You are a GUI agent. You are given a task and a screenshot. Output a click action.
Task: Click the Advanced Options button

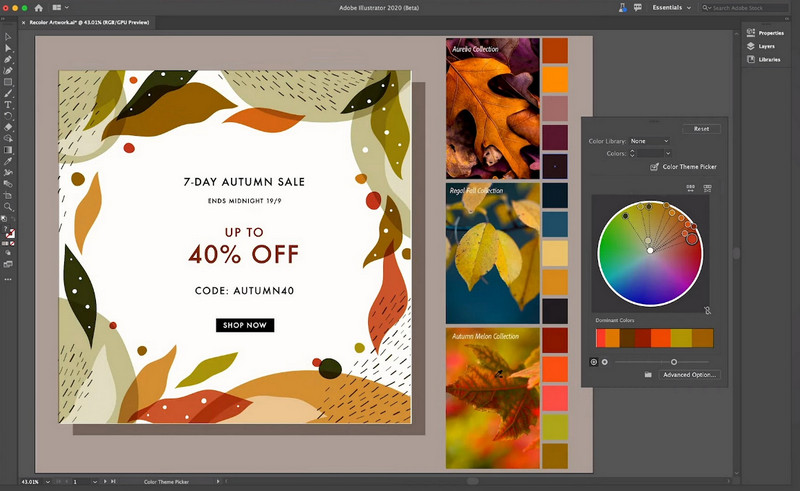coord(689,375)
